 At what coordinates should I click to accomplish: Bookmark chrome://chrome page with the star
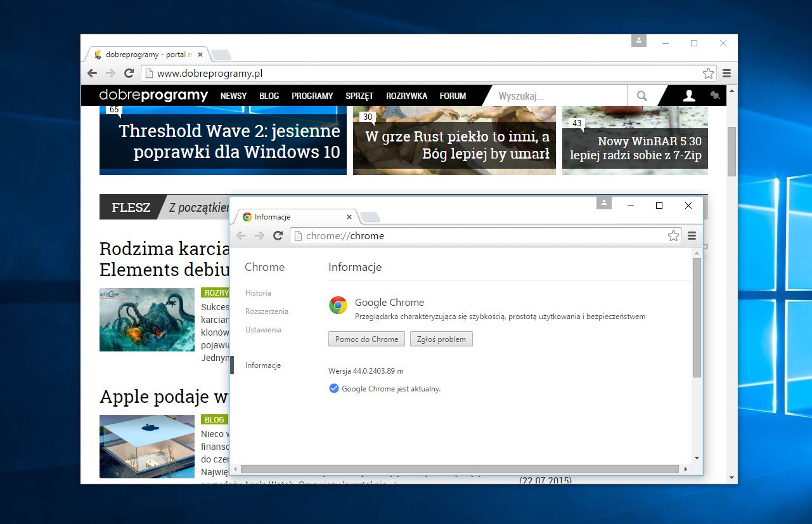pyautogui.click(x=673, y=236)
